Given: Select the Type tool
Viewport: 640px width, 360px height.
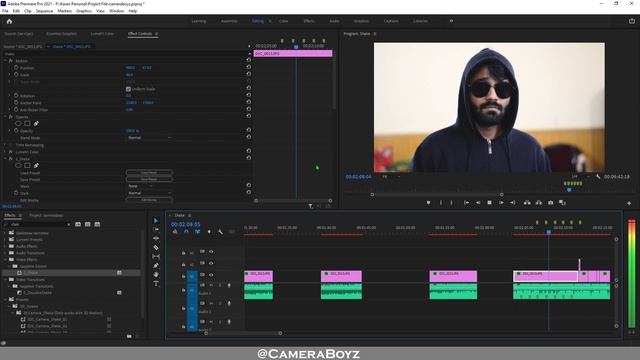Looking at the screenshot, I should click(x=156, y=283).
